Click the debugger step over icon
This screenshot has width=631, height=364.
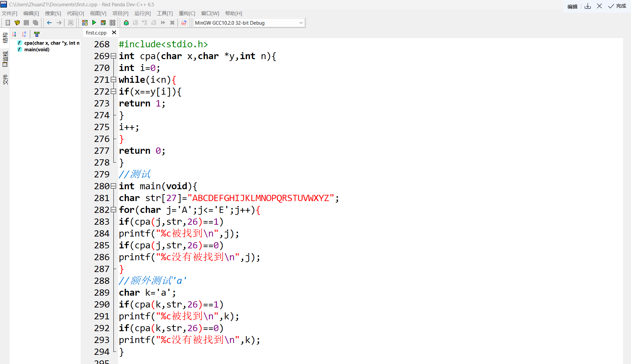click(135, 23)
